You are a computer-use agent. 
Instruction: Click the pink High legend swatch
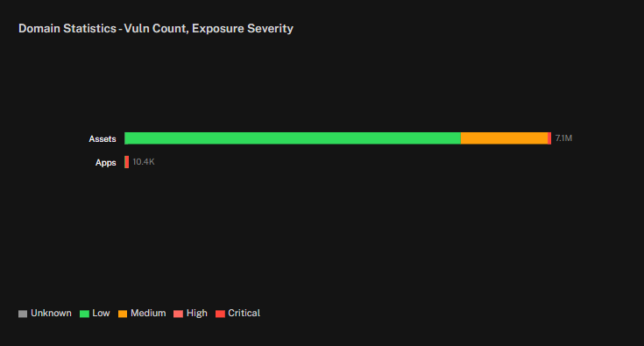[178, 314]
